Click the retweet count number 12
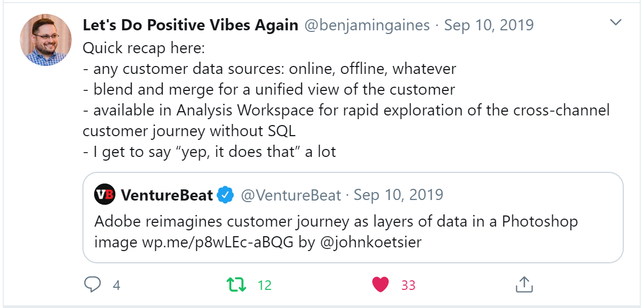 click(x=264, y=286)
